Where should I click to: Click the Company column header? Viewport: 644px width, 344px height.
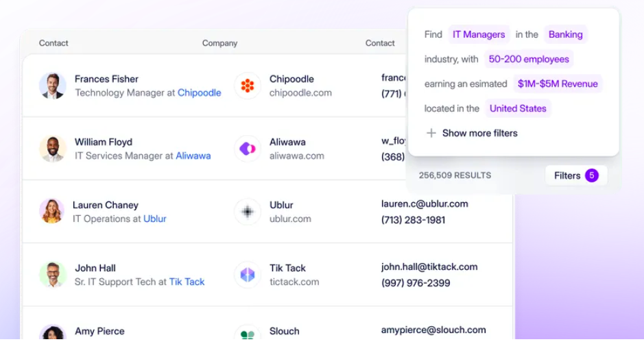tap(219, 43)
